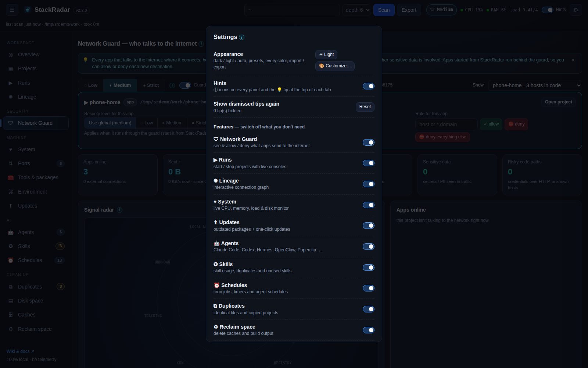The width and height of the screenshot is (588, 368).
Task: Click the System heart icon in sidebar
Action: [11, 149]
